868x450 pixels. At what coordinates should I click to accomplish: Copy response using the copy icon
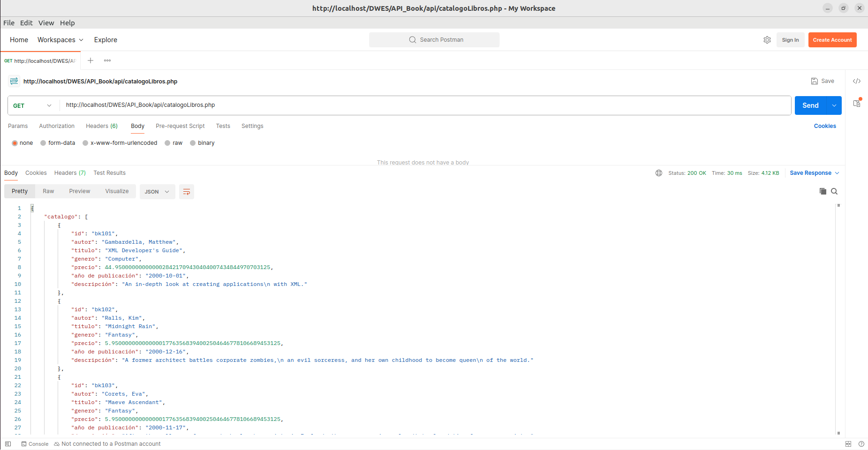point(823,191)
